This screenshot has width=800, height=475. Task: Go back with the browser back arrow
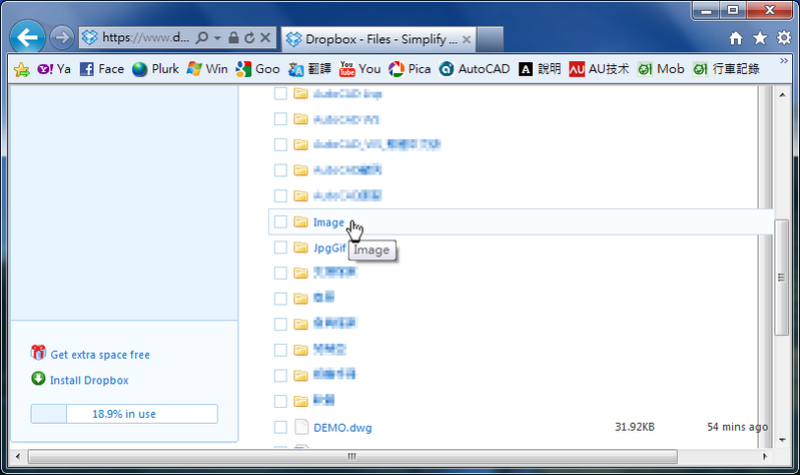[27, 37]
